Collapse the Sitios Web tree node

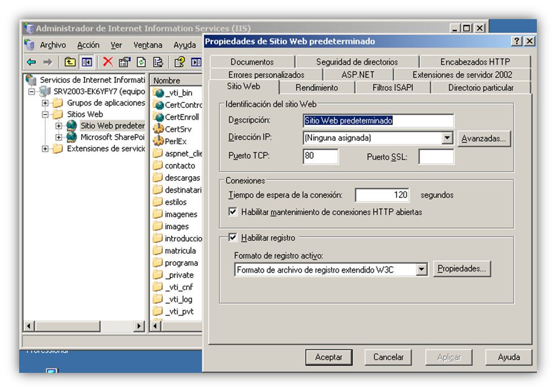pos(45,114)
